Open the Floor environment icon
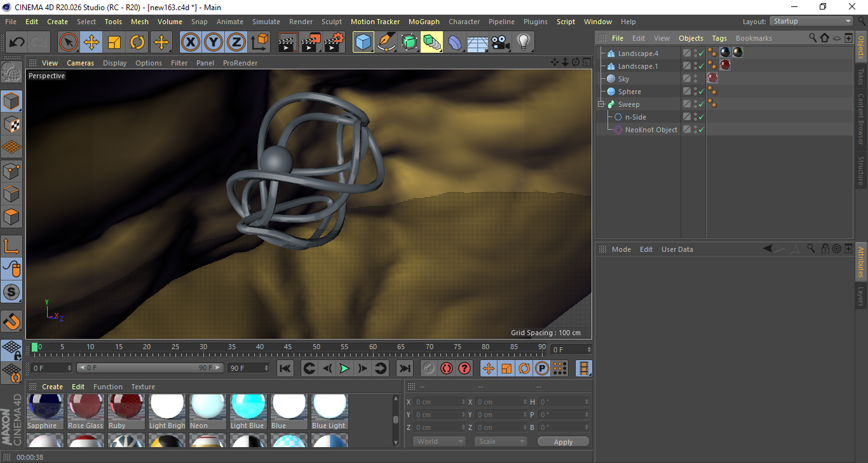Viewport: 868px width, 463px height. pos(477,43)
